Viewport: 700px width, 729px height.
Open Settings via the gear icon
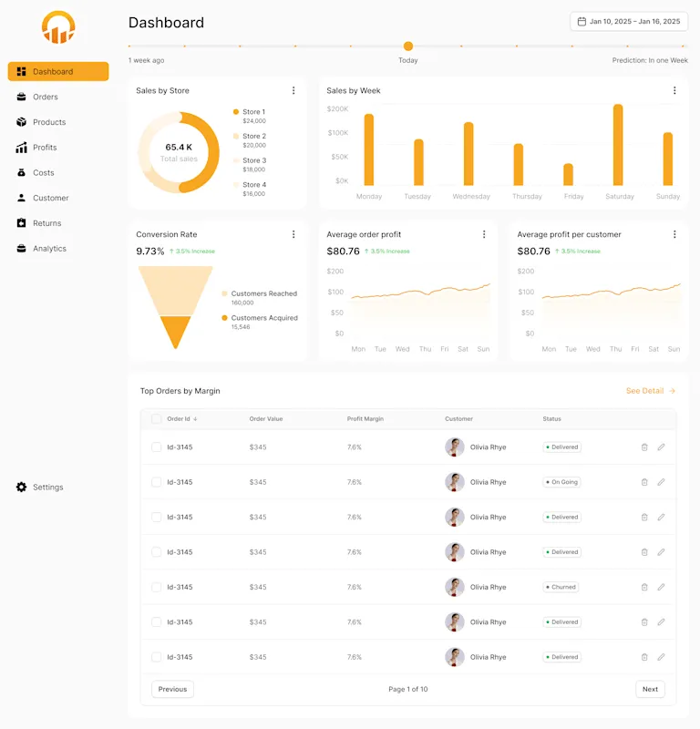22,488
